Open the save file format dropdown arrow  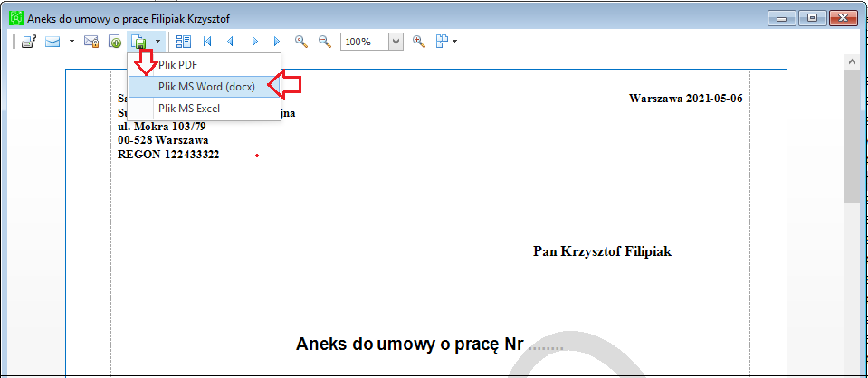pyautogui.click(x=157, y=42)
